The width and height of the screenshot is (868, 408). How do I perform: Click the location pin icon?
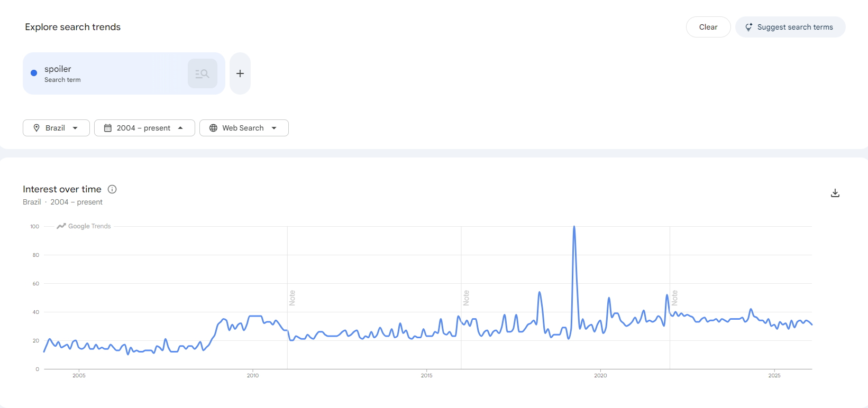click(36, 128)
